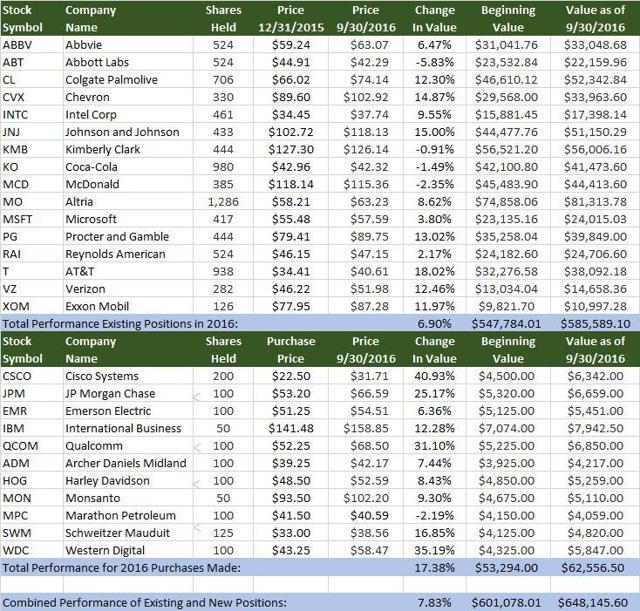Select the ABBV stock symbol cell
640x611 pixels.
point(32,44)
